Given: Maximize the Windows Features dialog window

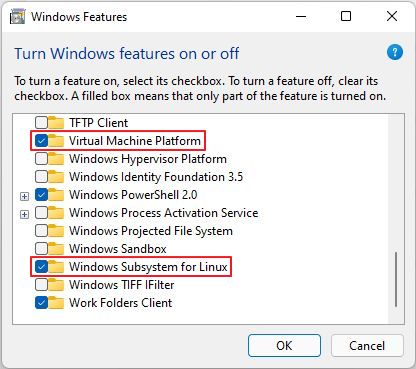Looking at the screenshot, I should coord(346,16).
